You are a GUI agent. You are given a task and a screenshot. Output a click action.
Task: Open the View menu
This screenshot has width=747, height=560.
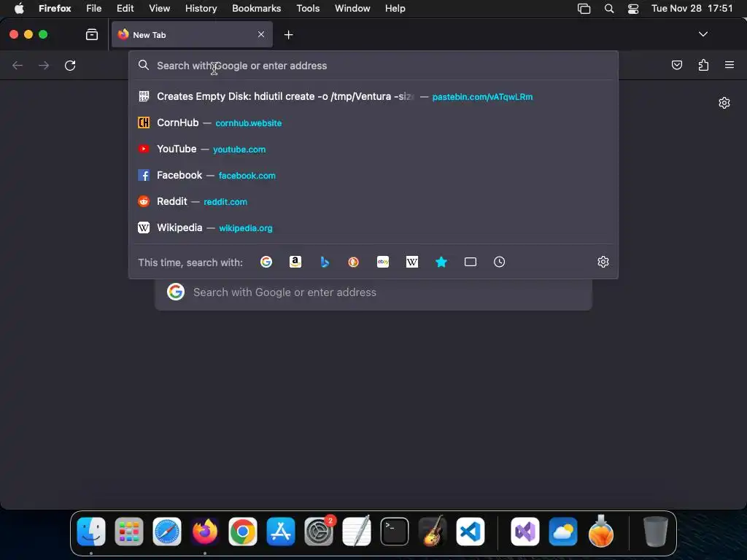tap(159, 8)
